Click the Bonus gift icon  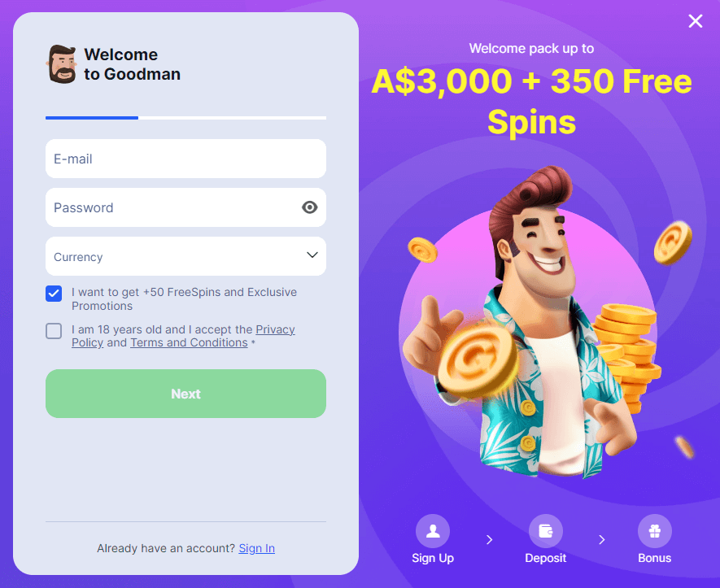[x=655, y=531]
